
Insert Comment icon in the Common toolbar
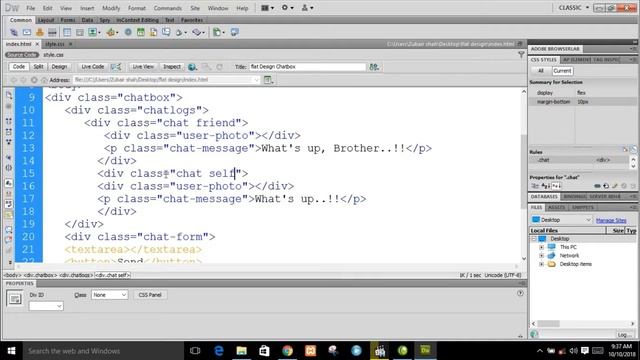(x=166, y=32)
